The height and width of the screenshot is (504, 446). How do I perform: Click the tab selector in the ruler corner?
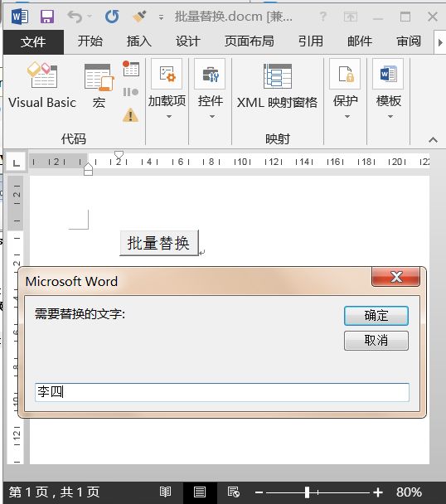click(x=17, y=163)
